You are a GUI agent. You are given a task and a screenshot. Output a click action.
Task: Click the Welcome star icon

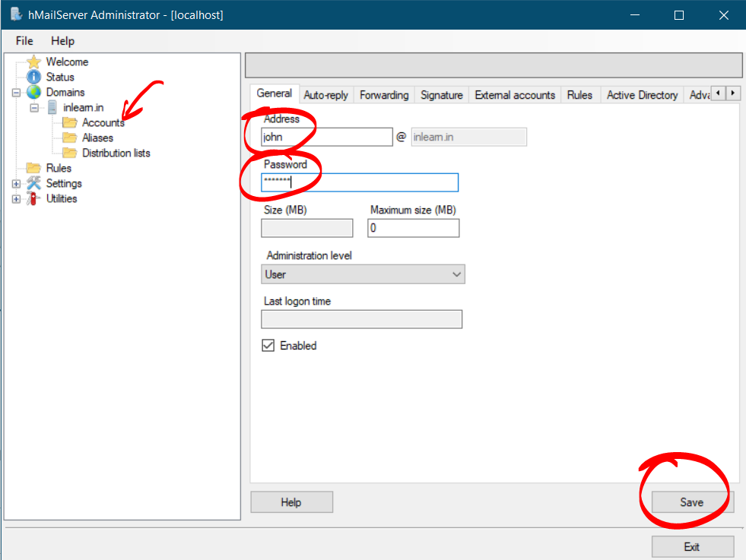33,62
